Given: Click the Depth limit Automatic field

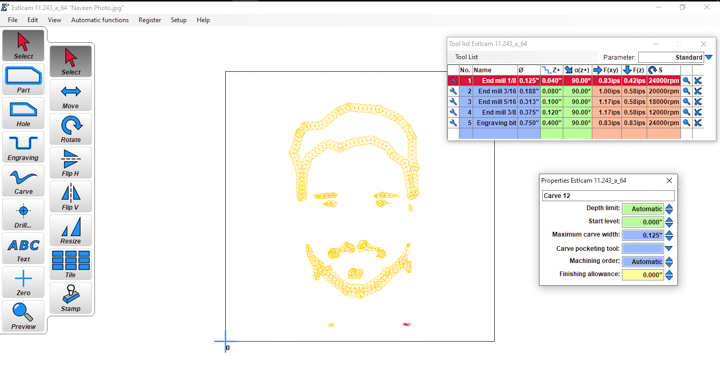Looking at the screenshot, I should click(643, 209).
